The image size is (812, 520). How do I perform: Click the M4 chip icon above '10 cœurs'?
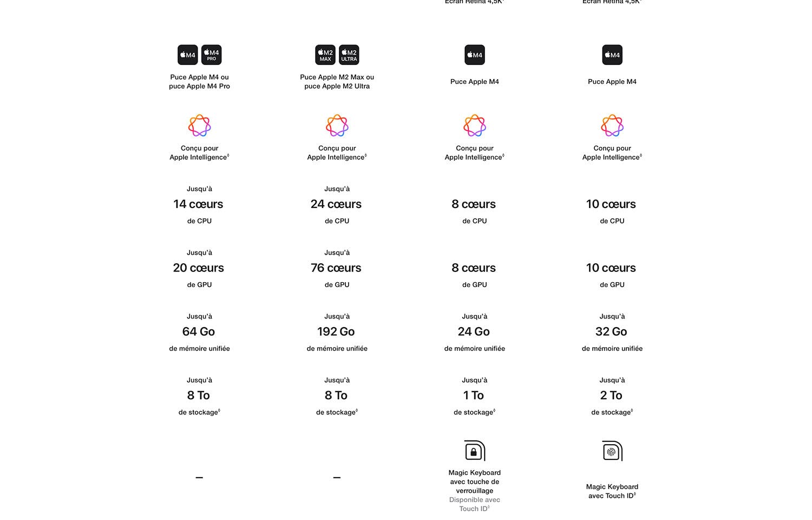pos(612,55)
